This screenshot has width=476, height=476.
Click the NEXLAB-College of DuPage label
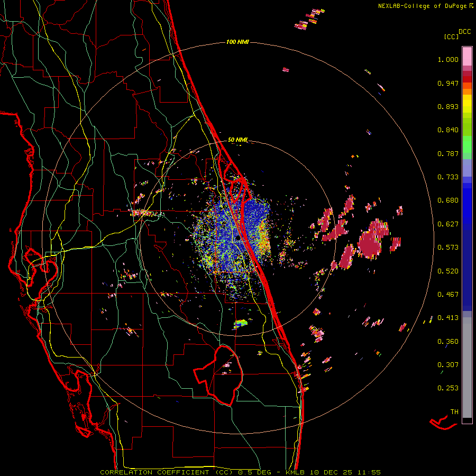tap(422, 6)
